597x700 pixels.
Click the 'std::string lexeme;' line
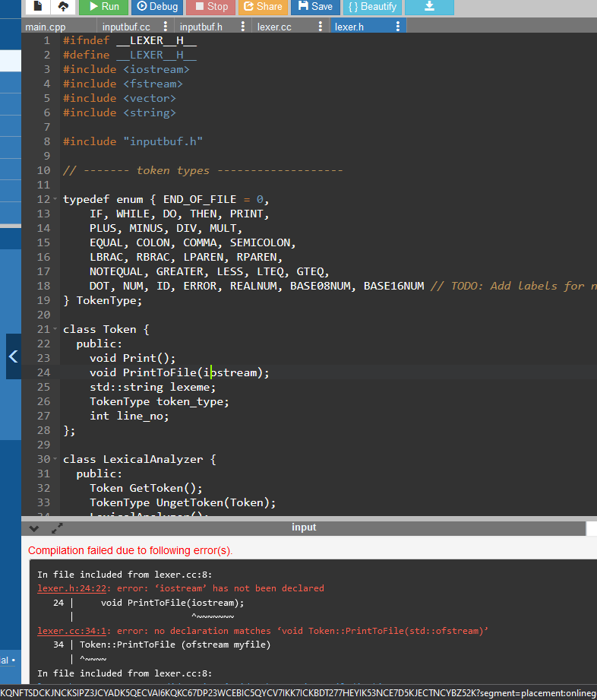tap(153, 387)
